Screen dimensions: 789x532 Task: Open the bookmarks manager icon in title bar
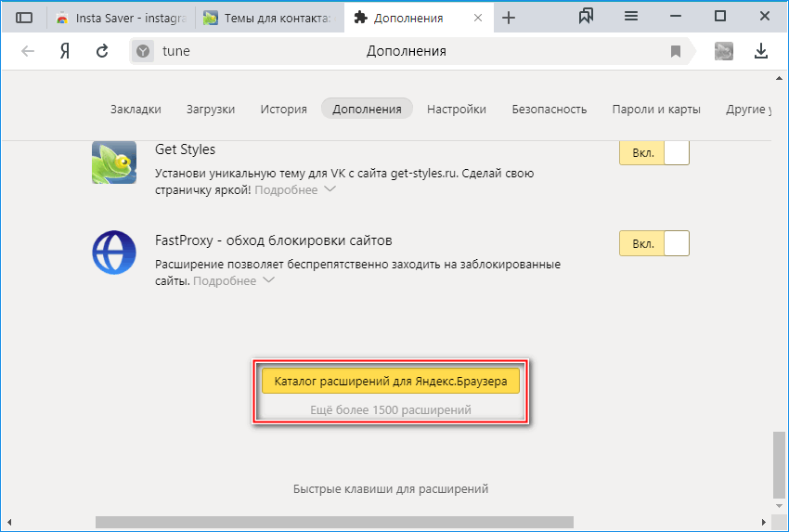pos(586,17)
